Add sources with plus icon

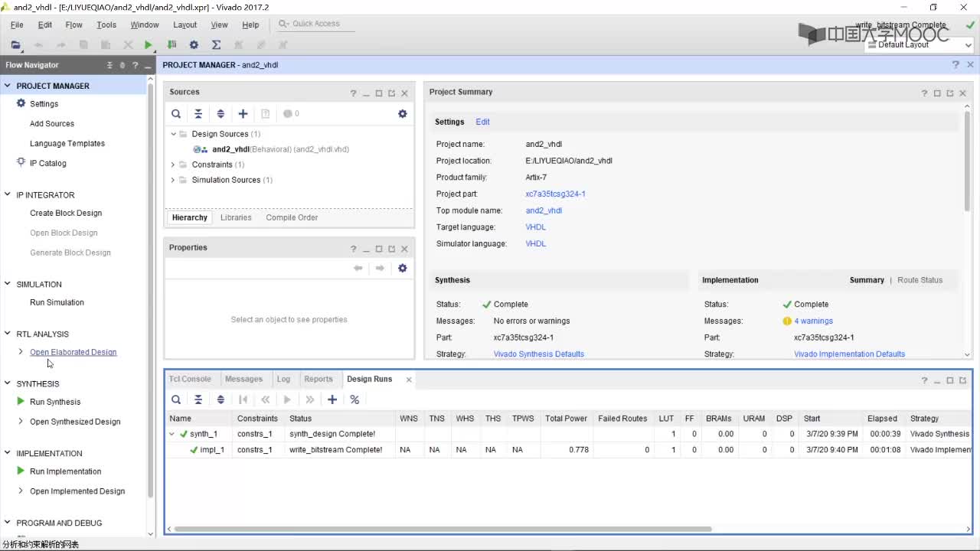pos(243,114)
